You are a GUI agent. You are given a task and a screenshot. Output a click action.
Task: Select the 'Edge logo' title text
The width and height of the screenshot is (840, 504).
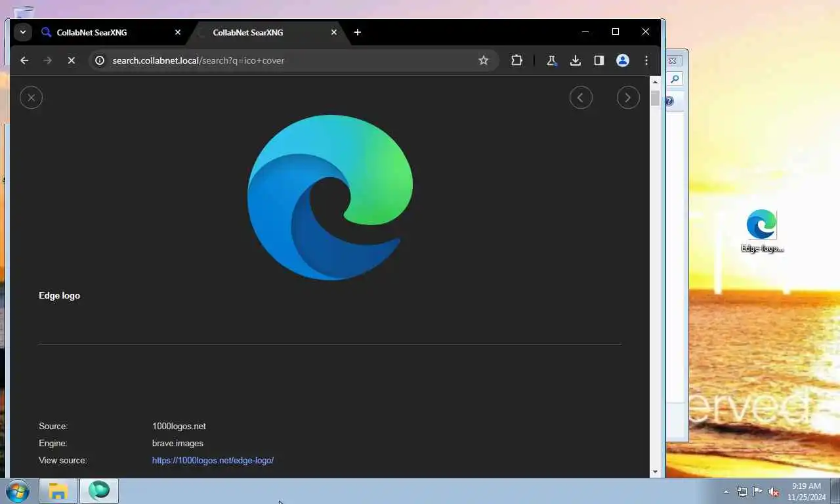point(59,296)
